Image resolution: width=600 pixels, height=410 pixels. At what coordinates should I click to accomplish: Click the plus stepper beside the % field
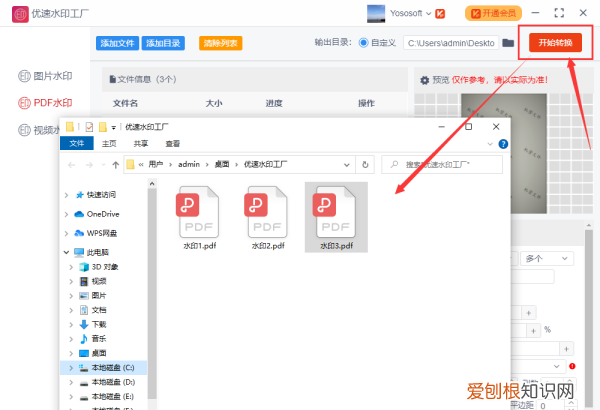tap(533, 330)
